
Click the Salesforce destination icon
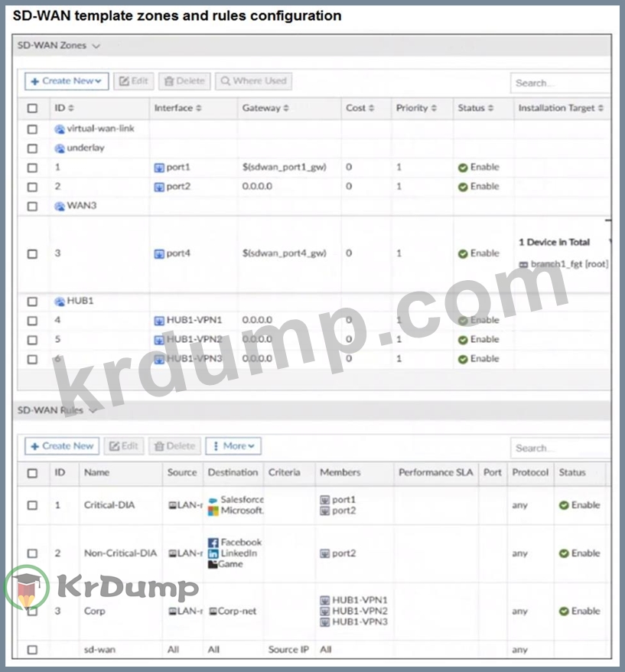click(x=213, y=500)
